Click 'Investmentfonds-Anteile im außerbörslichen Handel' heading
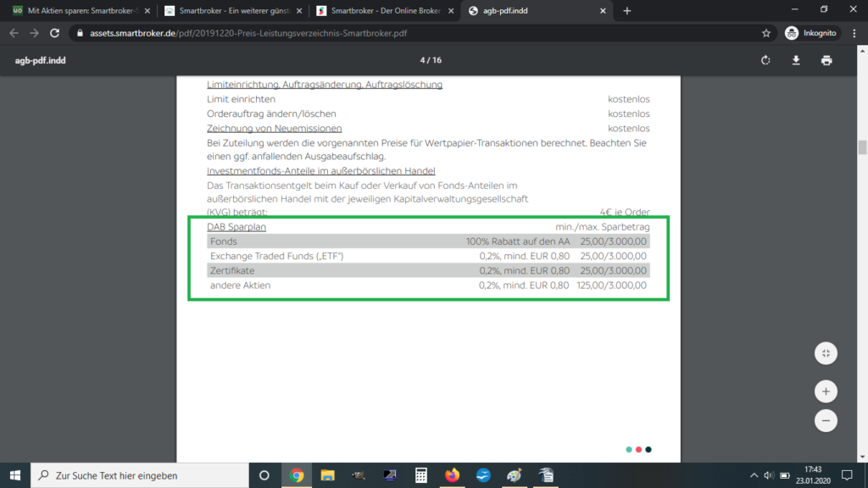868x488 pixels. (x=321, y=171)
